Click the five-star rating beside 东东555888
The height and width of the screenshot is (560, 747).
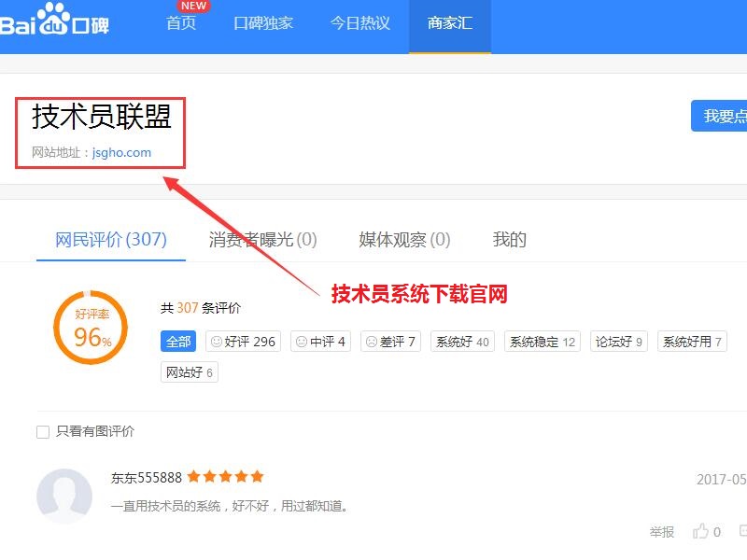pyautogui.click(x=224, y=476)
